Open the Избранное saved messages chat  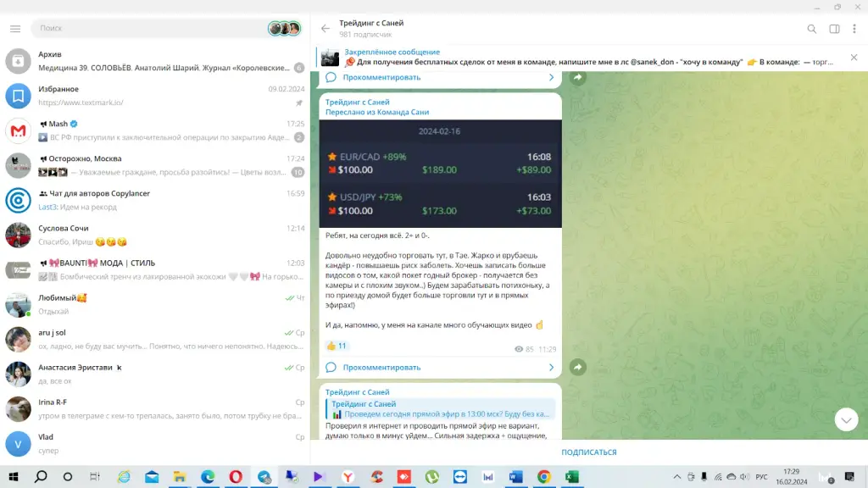(x=155, y=96)
